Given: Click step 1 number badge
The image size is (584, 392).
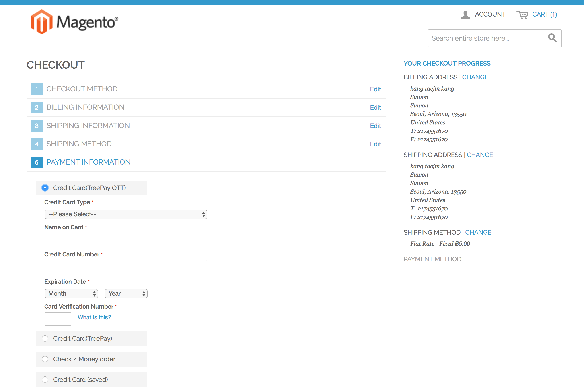Looking at the screenshot, I should pyautogui.click(x=37, y=89).
